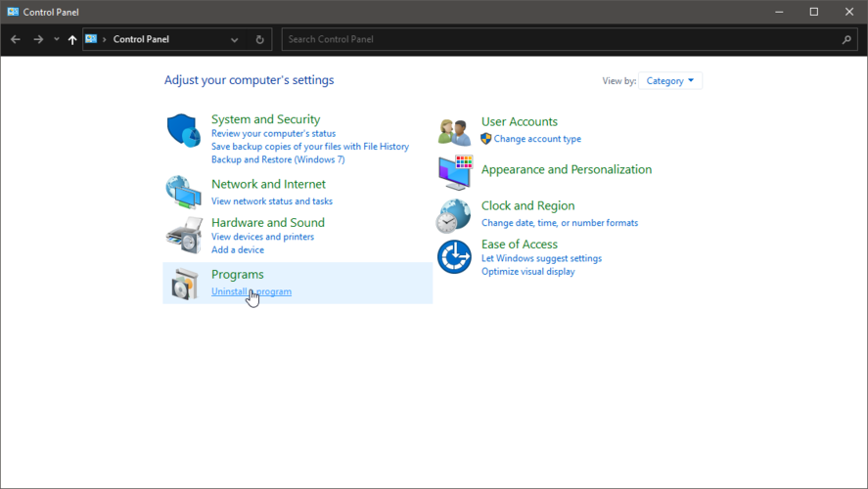Expand the View by Category dropdown
The width and height of the screenshot is (868, 489).
[670, 81]
